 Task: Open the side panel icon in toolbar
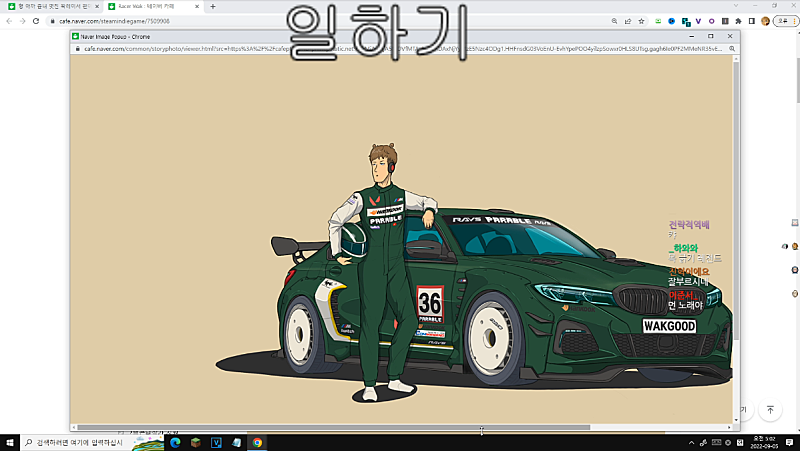752,20
